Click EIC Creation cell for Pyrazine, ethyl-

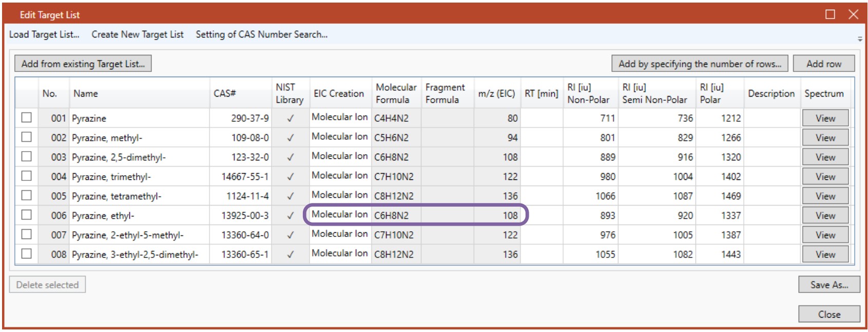coord(339,215)
